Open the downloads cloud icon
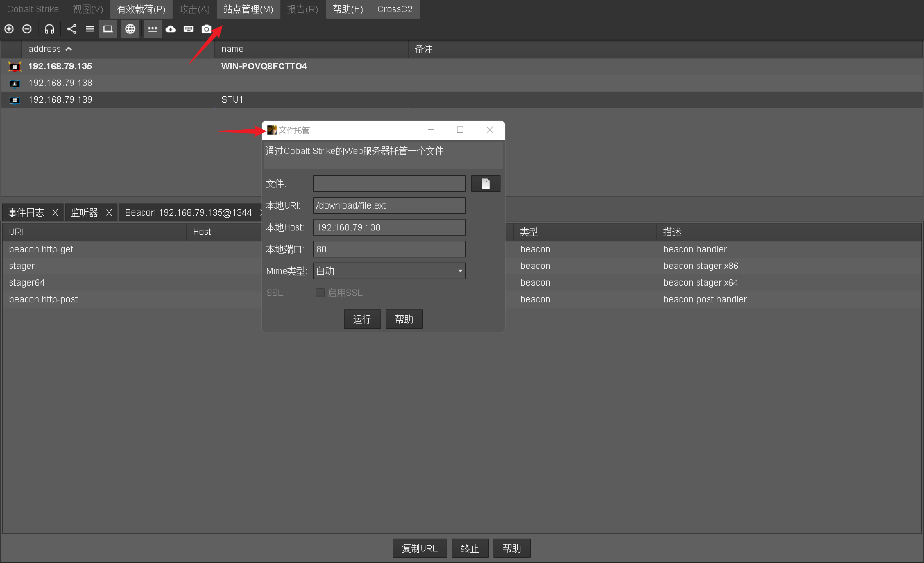The width and height of the screenshot is (924, 563). [171, 29]
